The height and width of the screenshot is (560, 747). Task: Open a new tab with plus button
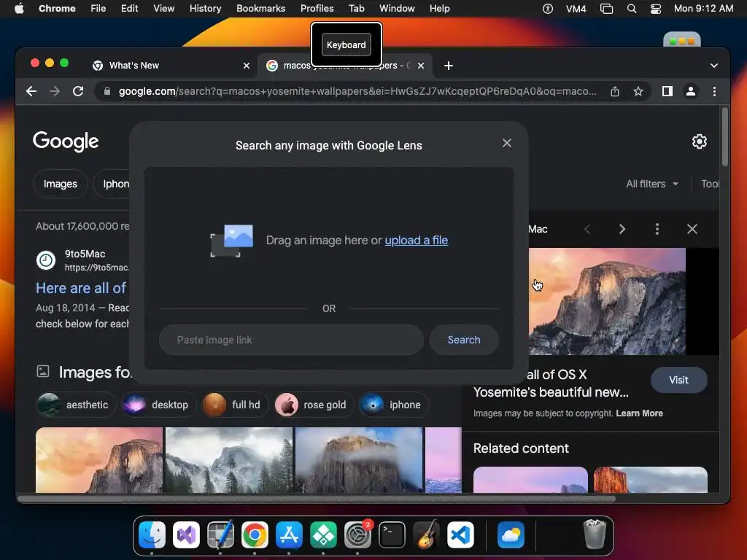[x=449, y=66]
